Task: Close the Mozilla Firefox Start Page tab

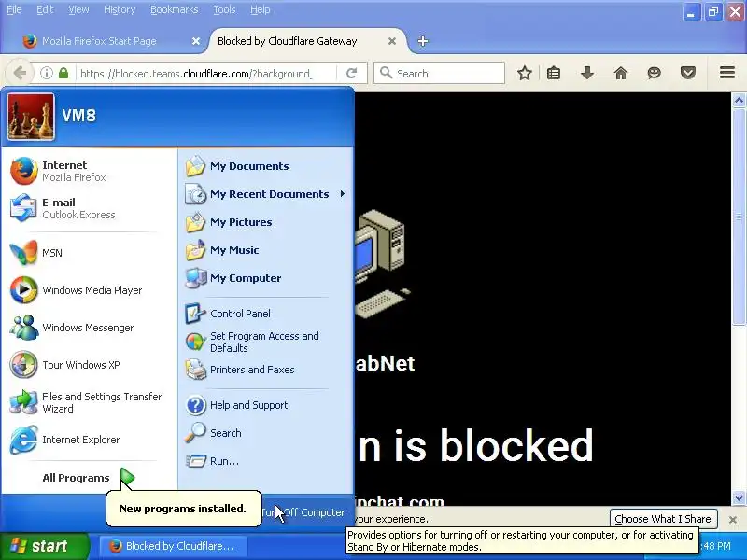Action: [196, 41]
